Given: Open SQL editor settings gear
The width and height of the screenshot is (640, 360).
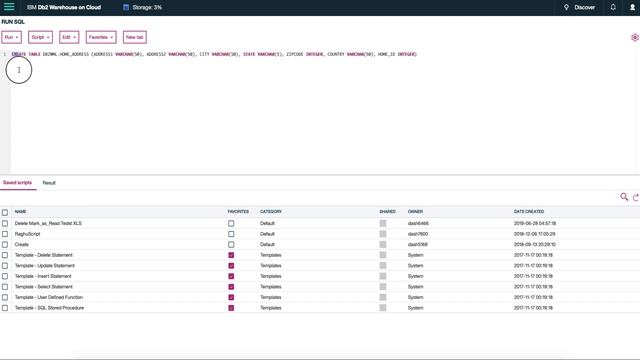Looking at the screenshot, I should click(x=635, y=37).
